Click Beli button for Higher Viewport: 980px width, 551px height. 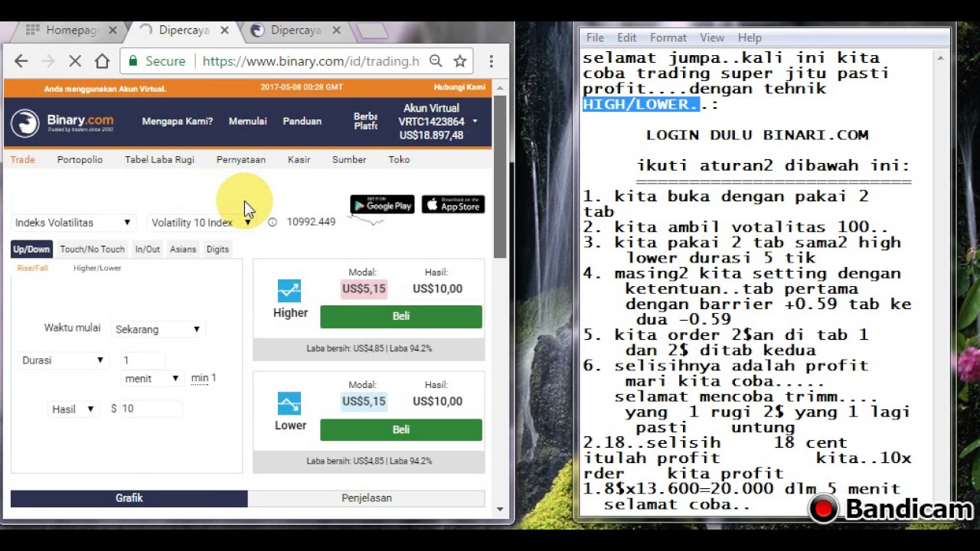(401, 316)
